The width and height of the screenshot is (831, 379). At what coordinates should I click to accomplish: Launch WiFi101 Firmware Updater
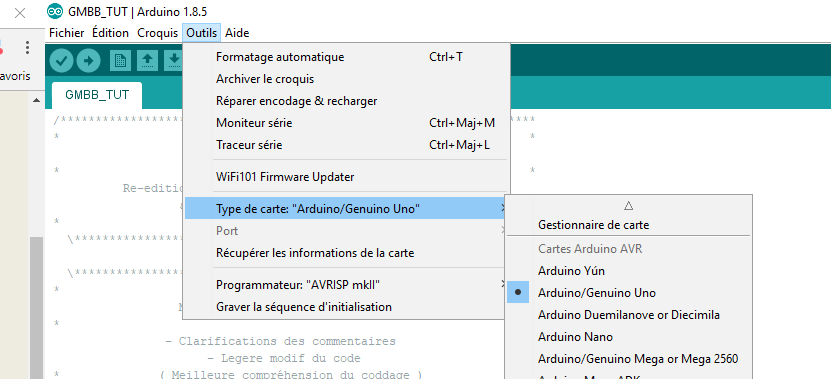pyautogui.click(x=346, y=177)
